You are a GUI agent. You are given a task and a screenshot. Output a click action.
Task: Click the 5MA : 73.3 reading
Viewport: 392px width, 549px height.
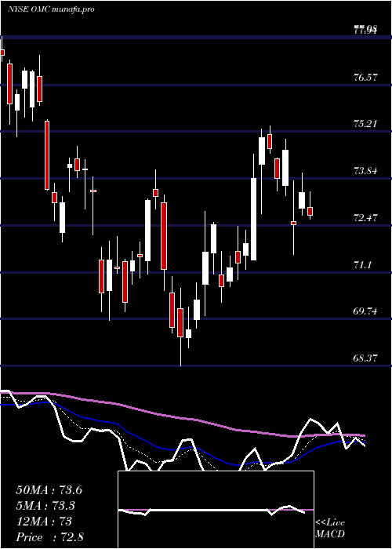pos(45,506)
